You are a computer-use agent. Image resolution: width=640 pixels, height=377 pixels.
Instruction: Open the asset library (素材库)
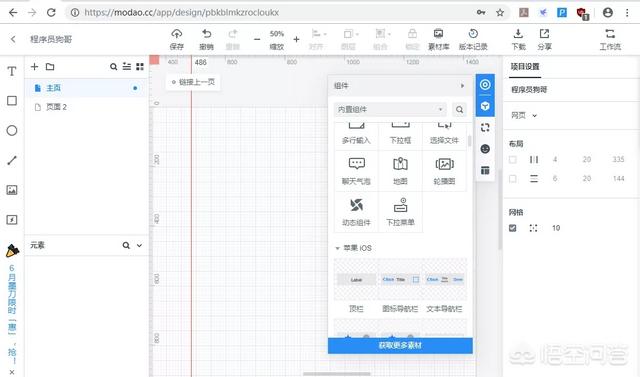click(438, 39)
